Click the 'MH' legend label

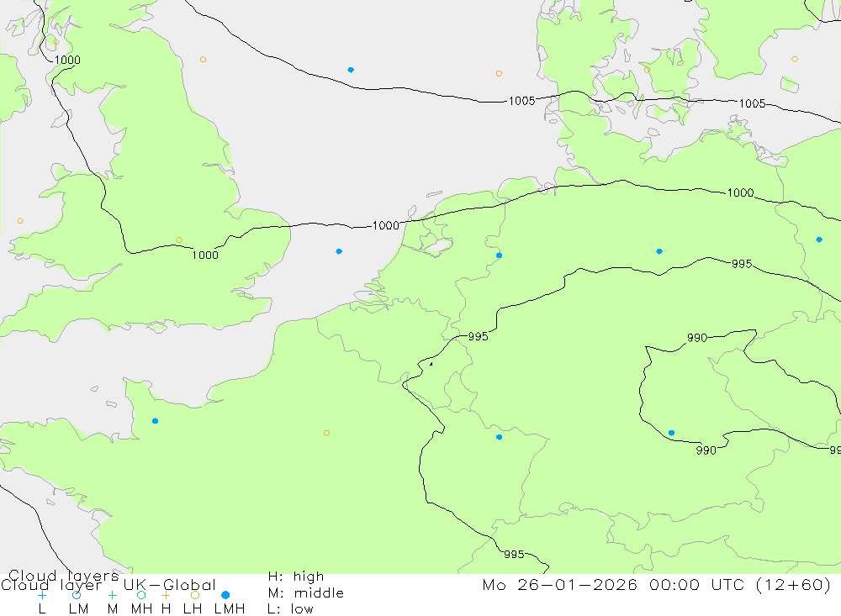tap(141, 609)
